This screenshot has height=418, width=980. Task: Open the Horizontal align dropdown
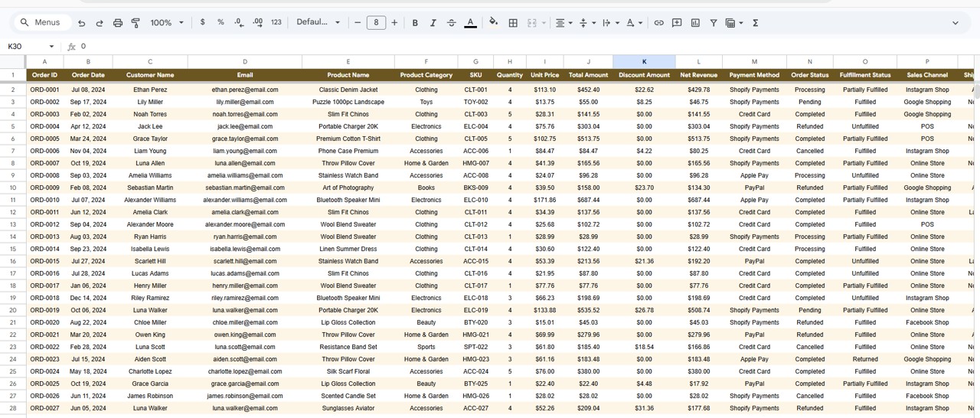(x=563, y=23)
